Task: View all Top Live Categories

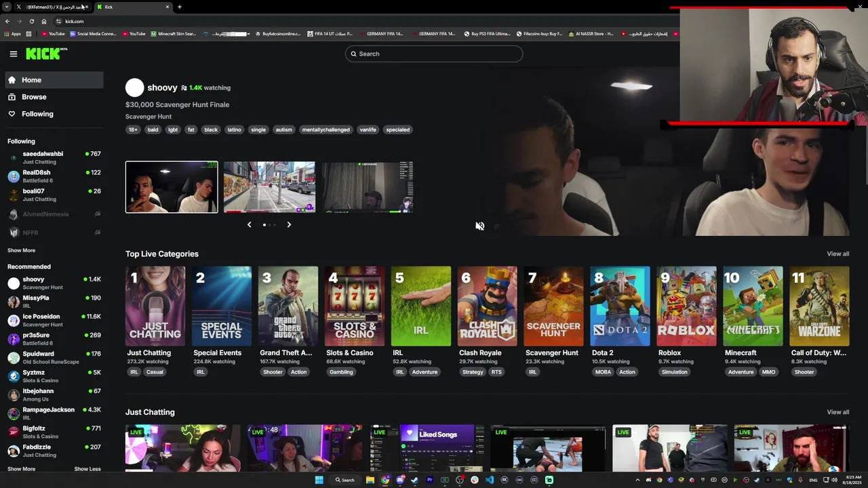Action: (x=837, y=253)
